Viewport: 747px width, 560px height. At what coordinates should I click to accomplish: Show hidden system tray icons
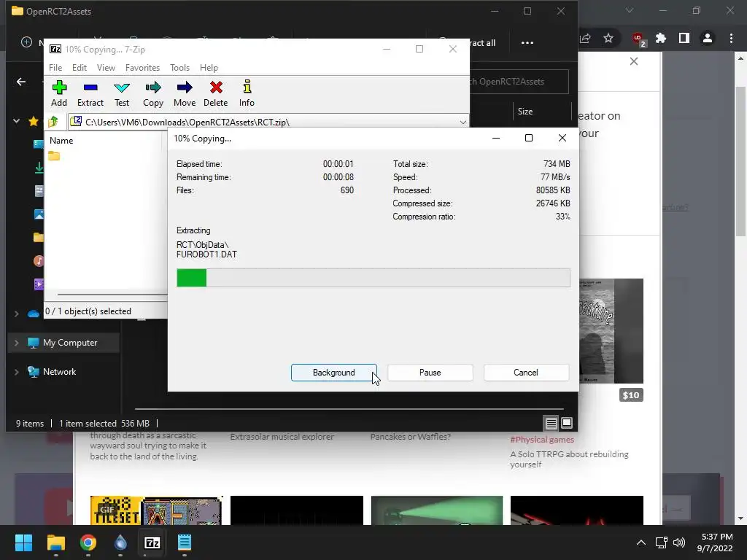click(x=641, y=542)
